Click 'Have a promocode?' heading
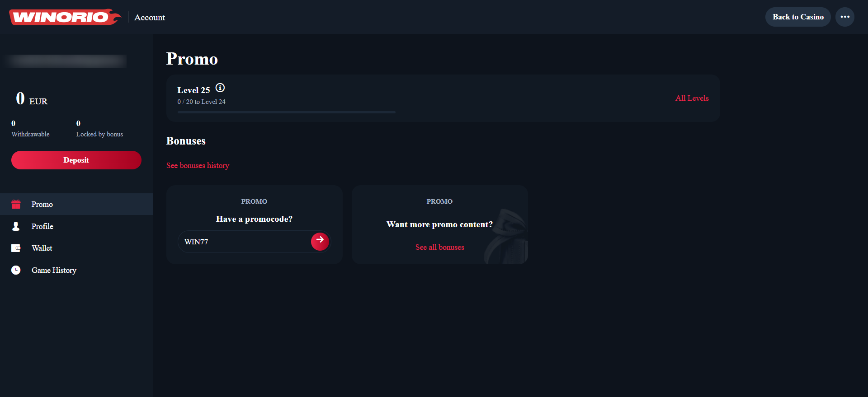Image resolution: width=868 pixels, height=397 pixels. (254, 219)
